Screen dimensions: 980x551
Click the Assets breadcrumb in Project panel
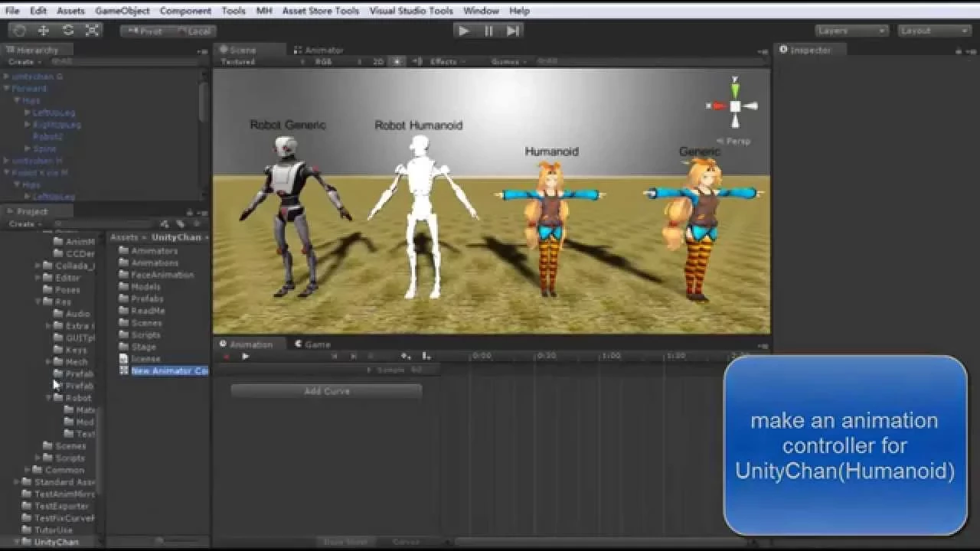pyautogui.click(x=124, y=237)
